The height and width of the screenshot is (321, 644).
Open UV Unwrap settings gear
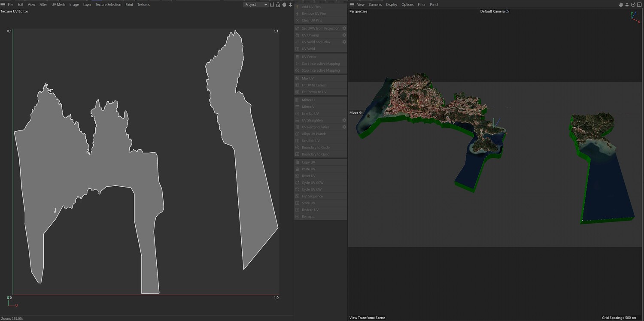[x=344, y=35]
